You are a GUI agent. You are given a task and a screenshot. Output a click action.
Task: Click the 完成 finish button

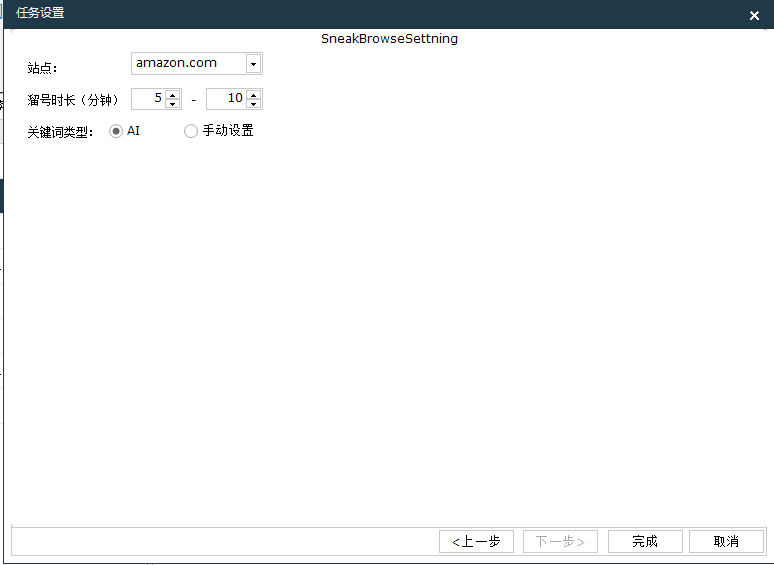pos(645,541)
